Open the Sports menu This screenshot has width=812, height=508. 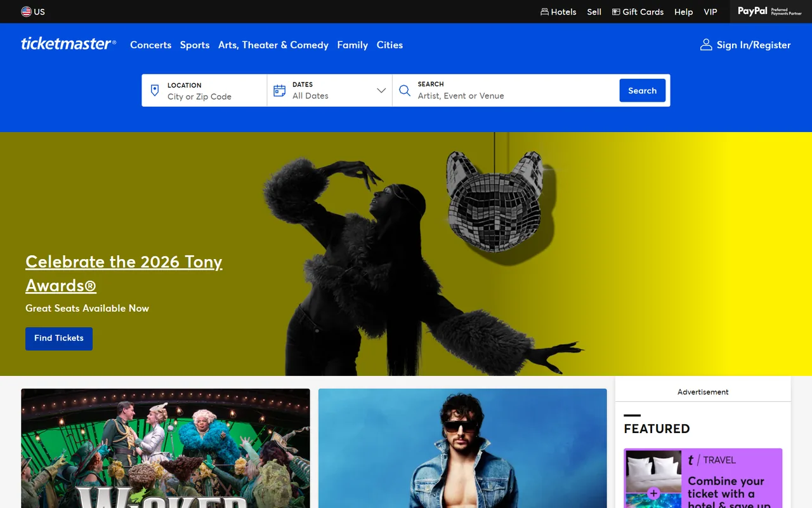195,45
